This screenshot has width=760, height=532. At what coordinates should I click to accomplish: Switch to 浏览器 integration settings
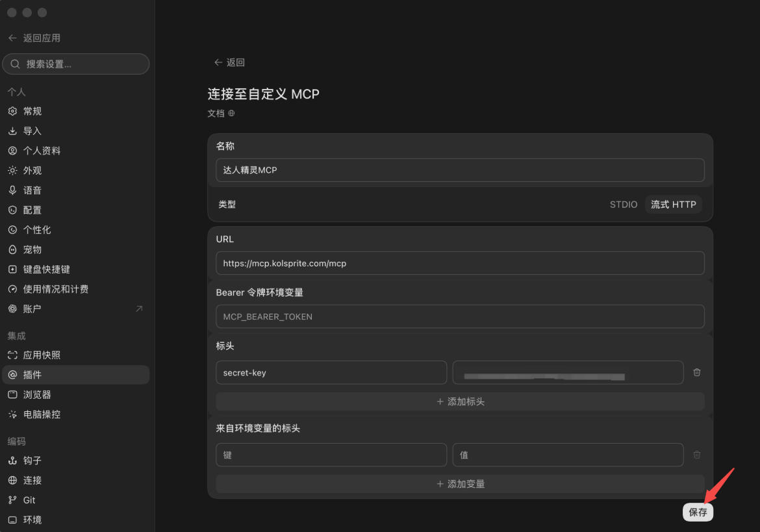[x=75, y=394]
